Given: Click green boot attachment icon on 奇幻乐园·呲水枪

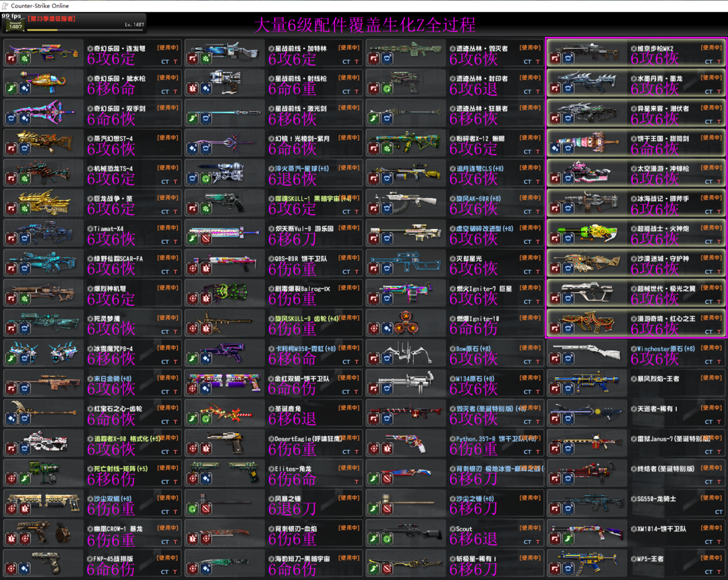Looking at the screenshot, I should coord(11,89).
